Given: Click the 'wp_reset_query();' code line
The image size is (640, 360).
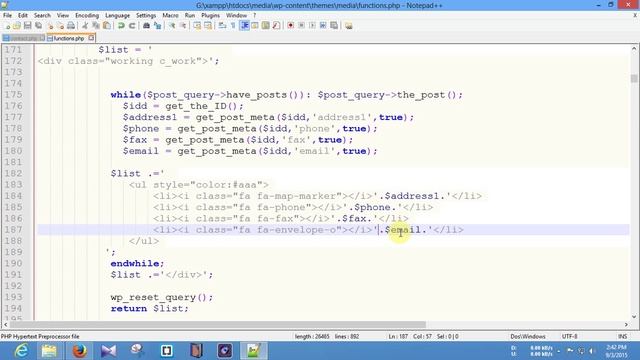Looking at the screenshot, I should pyautogui.click(x=162, y=297).
